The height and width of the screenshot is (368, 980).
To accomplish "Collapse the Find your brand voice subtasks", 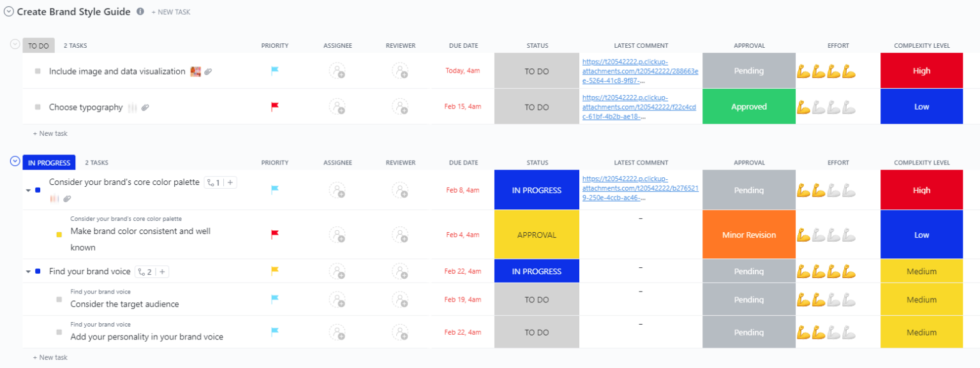I will [28, 271].
